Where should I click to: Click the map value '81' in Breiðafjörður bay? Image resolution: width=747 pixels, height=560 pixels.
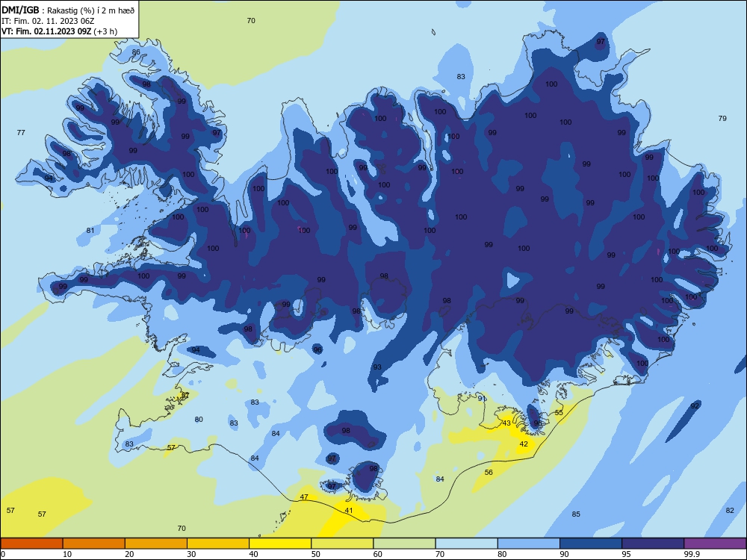pyautogui.click(x=90, y=231)
